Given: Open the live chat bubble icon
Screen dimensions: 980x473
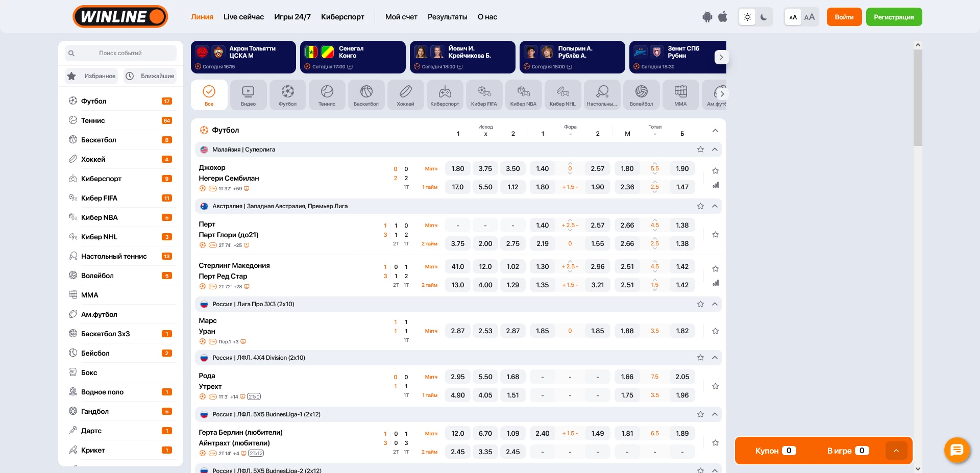Looking at the screenshot, I should (957, 450).
